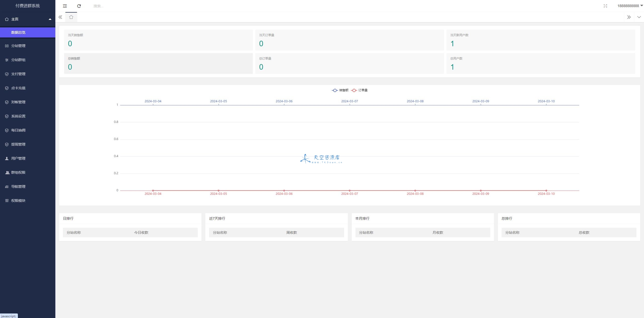Screen dimensions: 644x318
Task: Click the red 2024-03-04 data point
Action: (153, 191)
